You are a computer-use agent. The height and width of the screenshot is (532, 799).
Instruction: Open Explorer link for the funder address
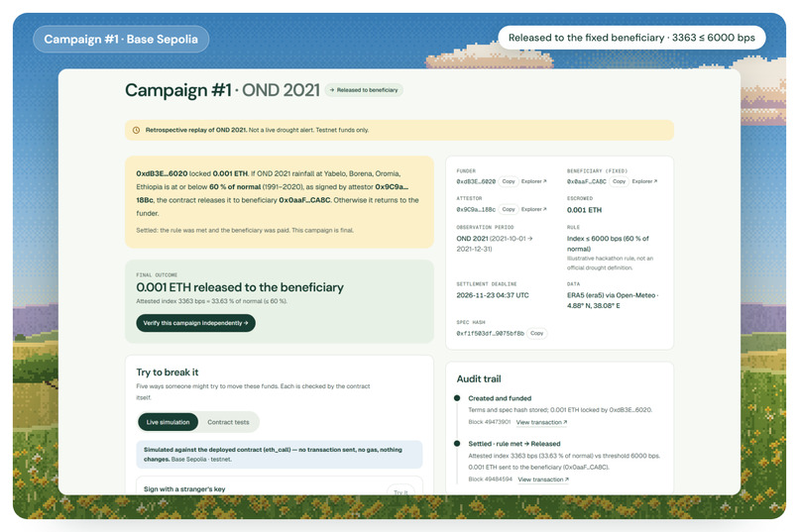point(533,181)
